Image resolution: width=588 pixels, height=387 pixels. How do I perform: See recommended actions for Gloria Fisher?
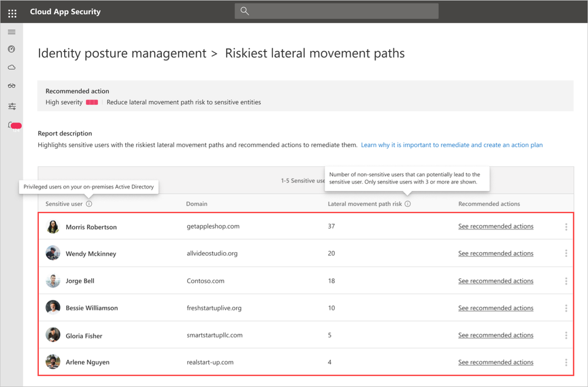[x=496, y=335]
